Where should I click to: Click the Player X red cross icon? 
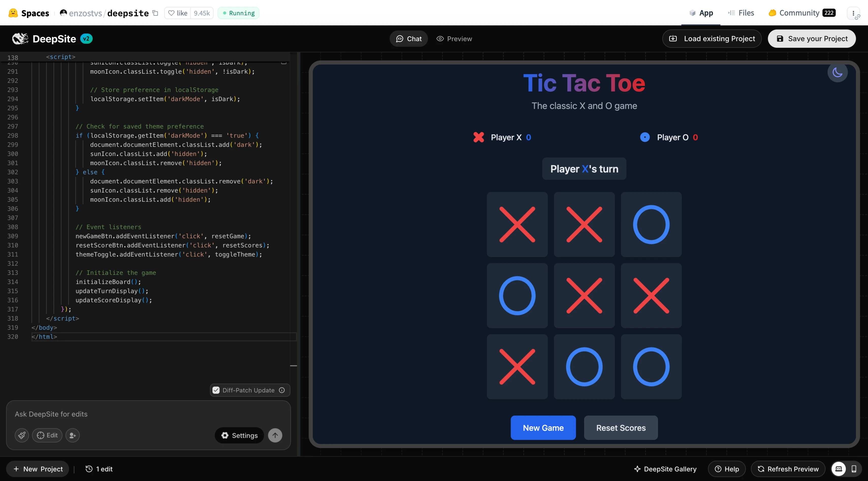click(478, 137)
